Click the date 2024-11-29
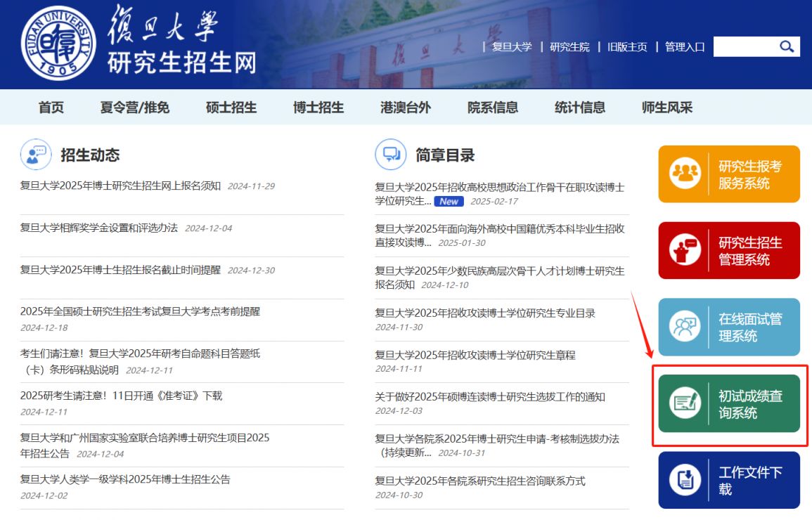The image size is (812, 520). click(x=251, y=186)
